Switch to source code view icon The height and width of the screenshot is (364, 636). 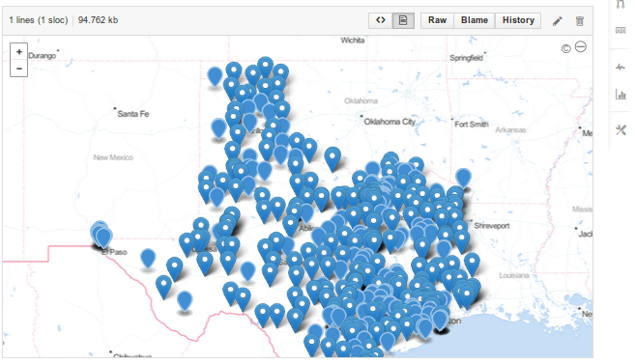point(381,20)
